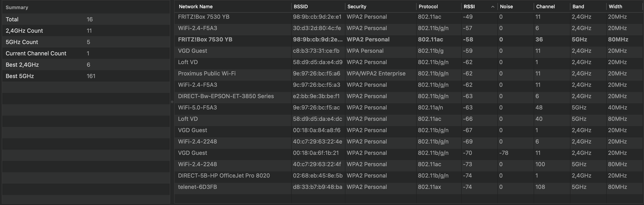Select the Proximus Public Wi-Fi network row
644x205 pixels.
pyautogui.click(x=409, y=73)
